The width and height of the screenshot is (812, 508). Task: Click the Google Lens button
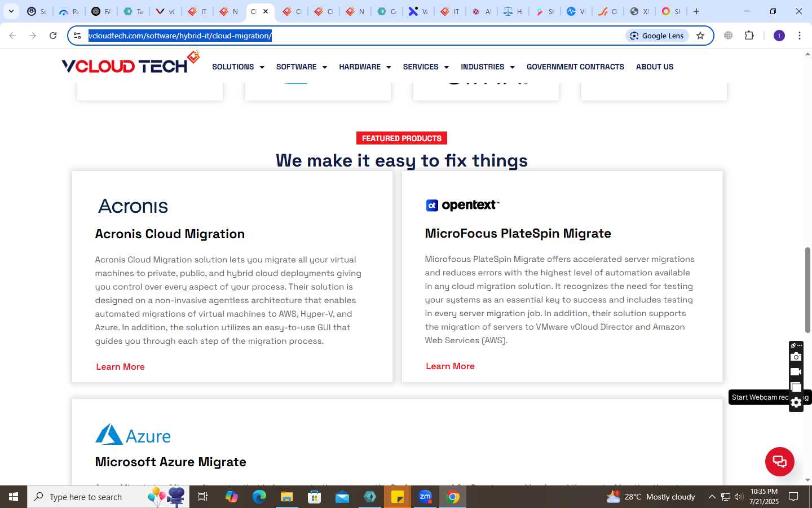coord(657,36)
